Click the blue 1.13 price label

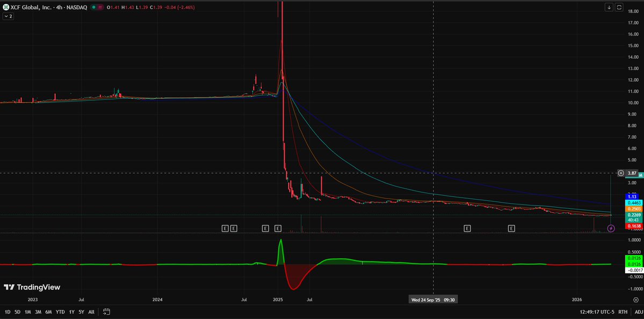[x=631, y=196]
